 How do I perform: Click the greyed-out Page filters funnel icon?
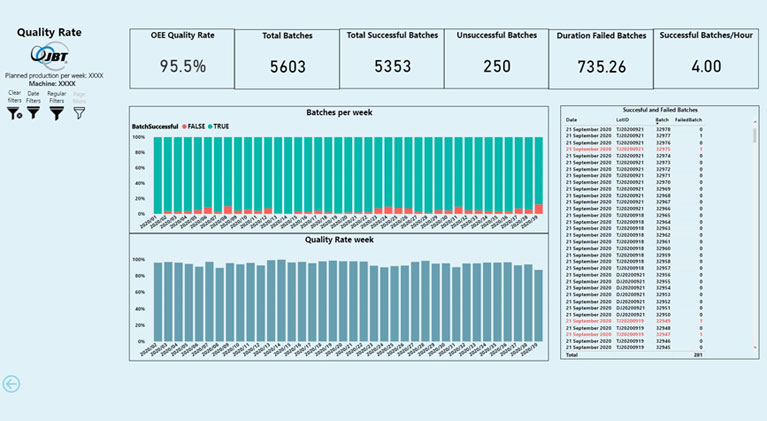(79, 113)
